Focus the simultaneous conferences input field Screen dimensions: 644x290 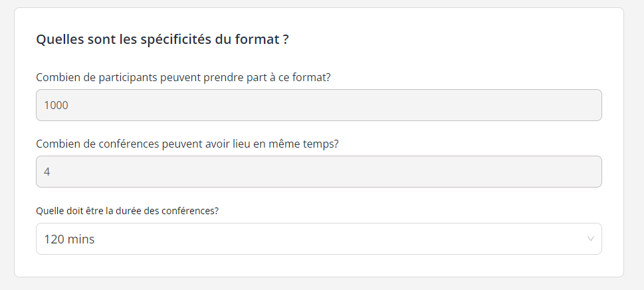click(x=319, y=172)
